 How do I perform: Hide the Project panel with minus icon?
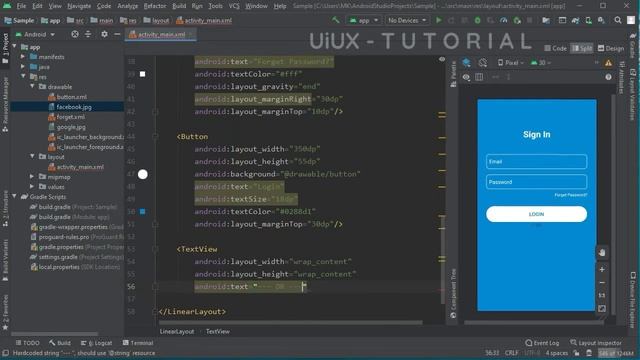coord(117,34)
